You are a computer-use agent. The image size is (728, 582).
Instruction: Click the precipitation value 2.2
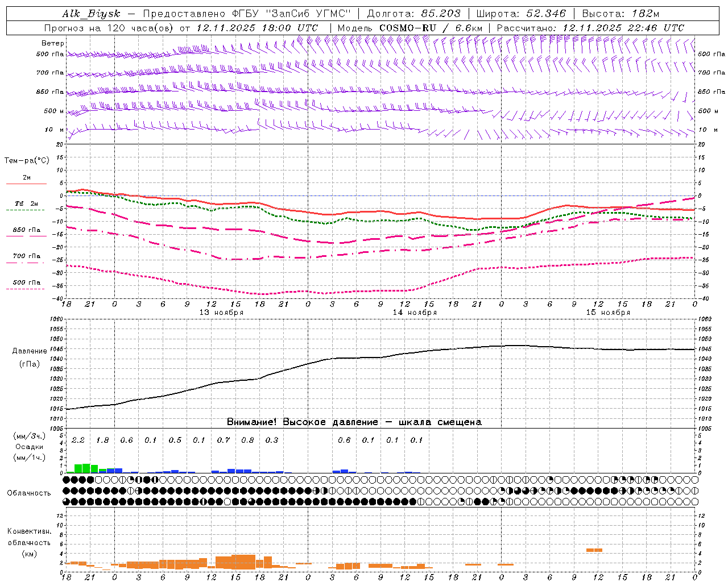pos(78,440)
